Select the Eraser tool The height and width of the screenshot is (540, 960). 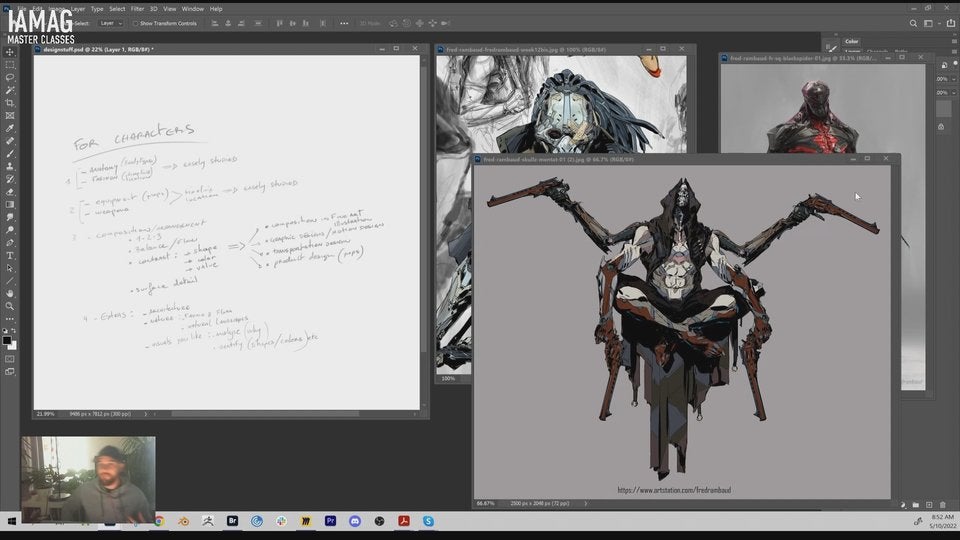pyautogui.click(x=10, y=192)
